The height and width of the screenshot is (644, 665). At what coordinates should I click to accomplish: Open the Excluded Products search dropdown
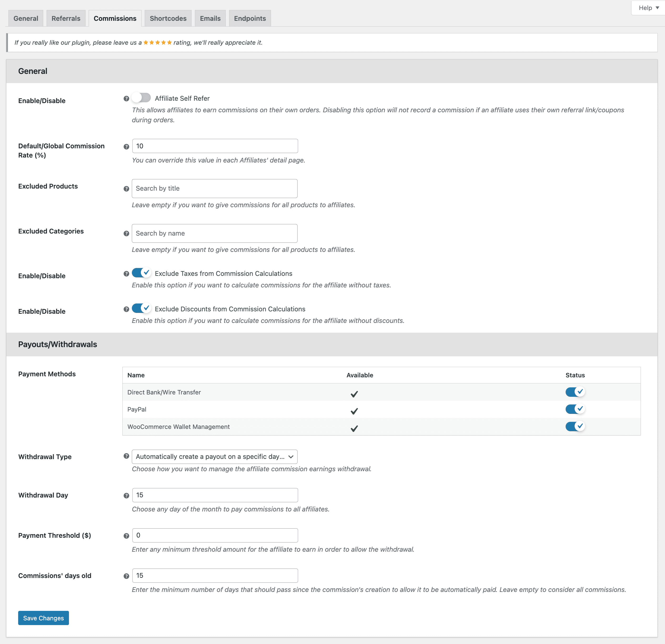click(214, 188)
